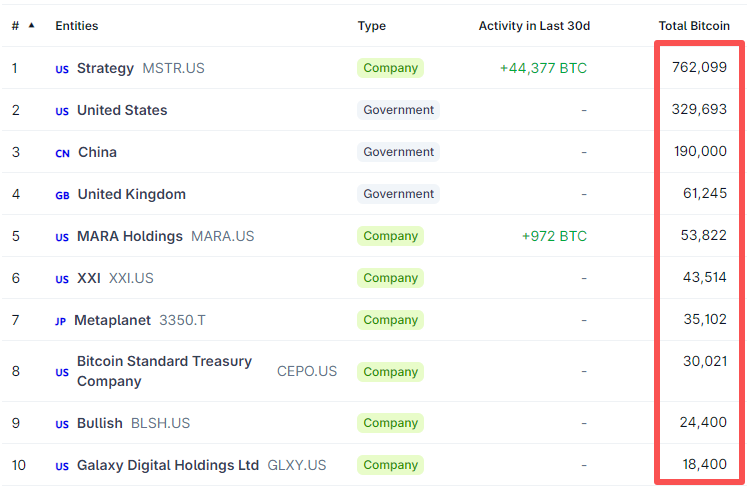Open the Metaplanet entity link
The image size is (747, 488).
(112, 320)
